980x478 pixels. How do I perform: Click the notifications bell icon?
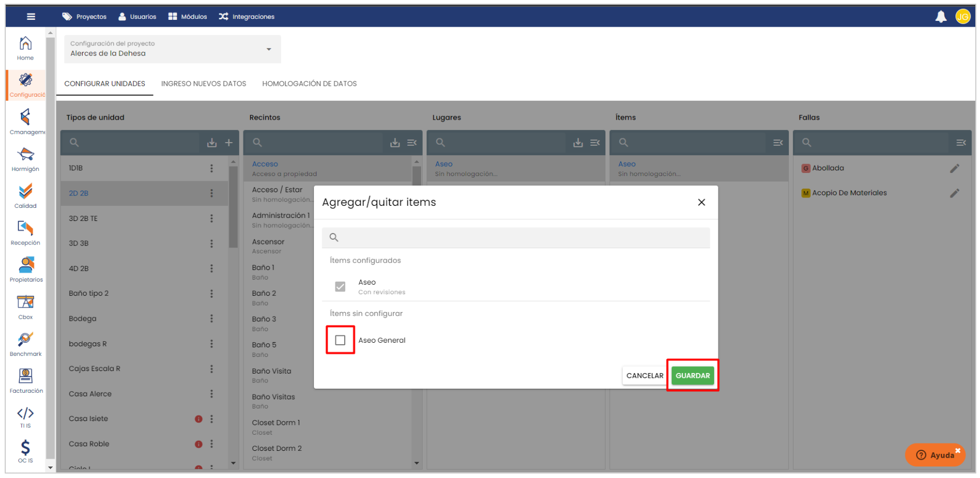coord(940,17)
